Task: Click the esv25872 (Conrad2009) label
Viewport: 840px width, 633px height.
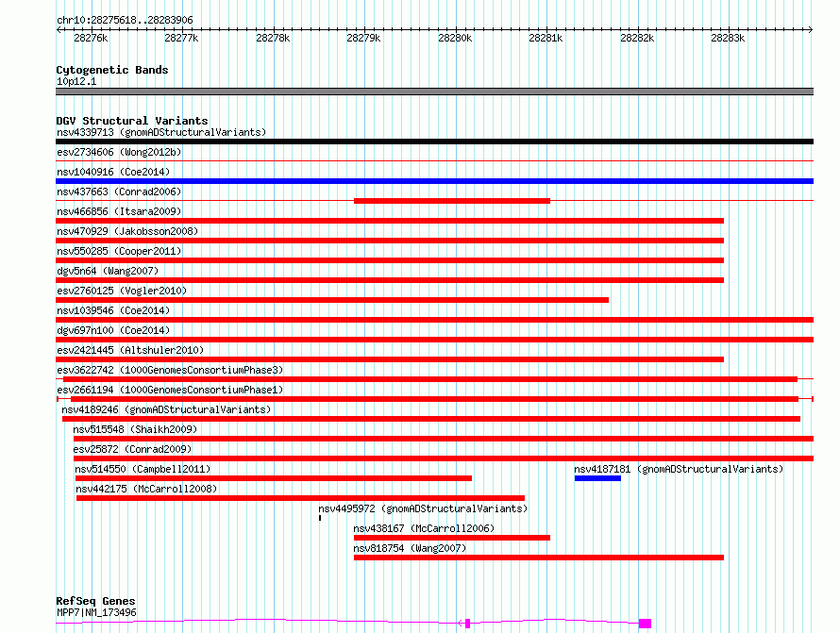Action: pyautogui.click(x=132, y=449)
